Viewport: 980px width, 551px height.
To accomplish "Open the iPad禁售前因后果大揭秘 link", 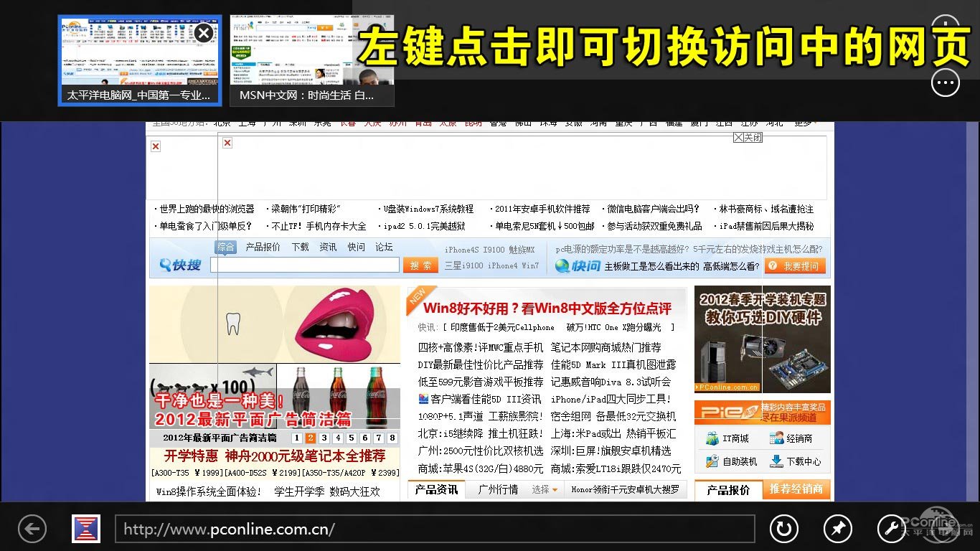I will coord(766,226).
